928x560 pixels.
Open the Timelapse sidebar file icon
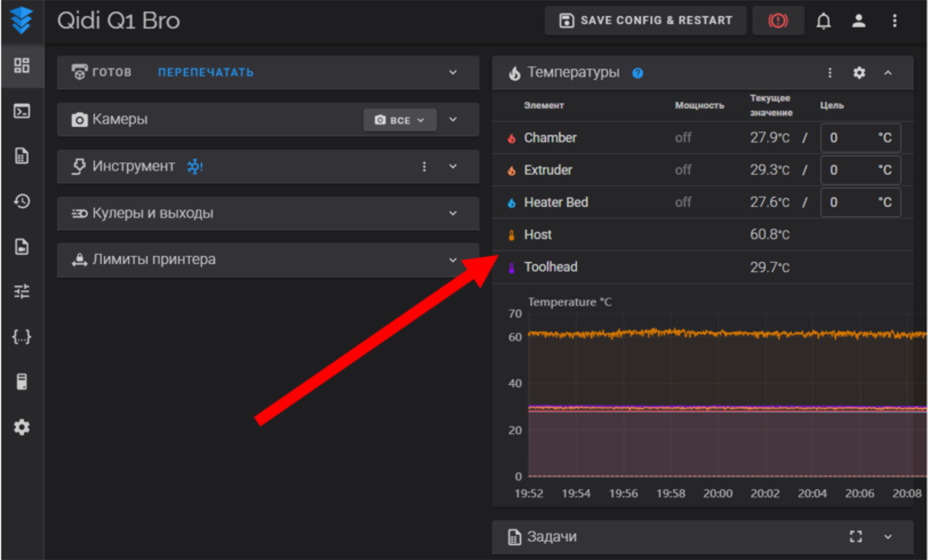click(x=21, y=247)
